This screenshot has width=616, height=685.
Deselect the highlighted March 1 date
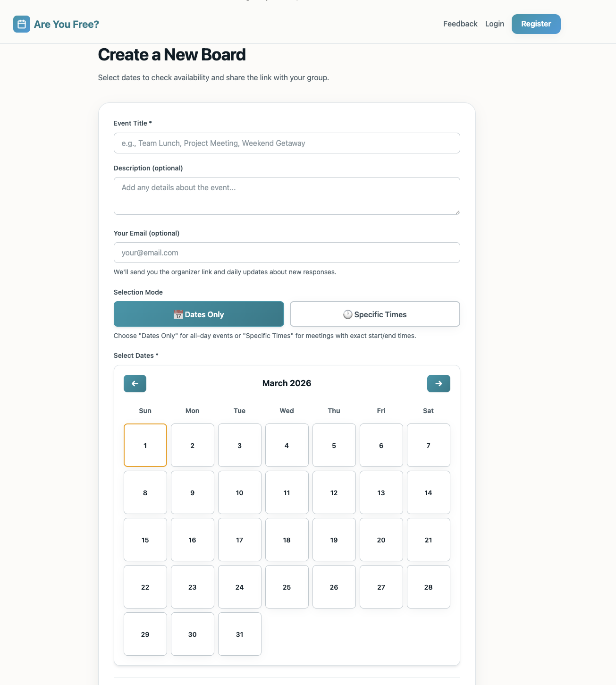pos(145,445)
